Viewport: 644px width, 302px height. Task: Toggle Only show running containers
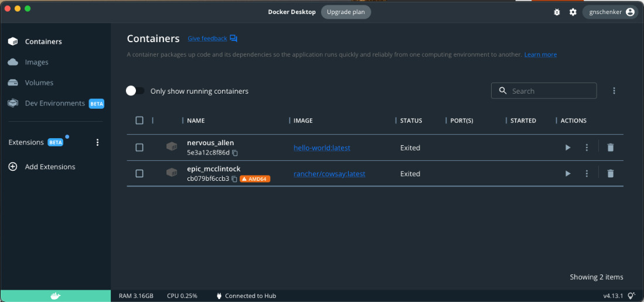[x=135, y=91]
